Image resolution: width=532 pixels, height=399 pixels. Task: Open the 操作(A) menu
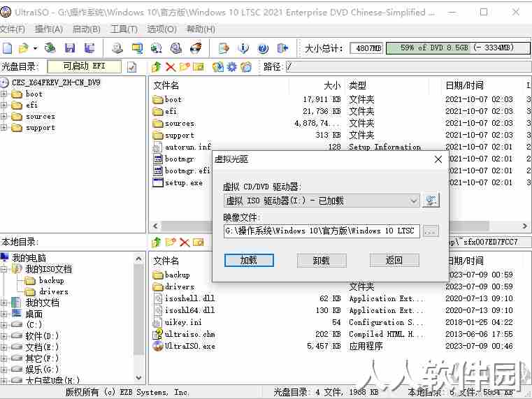[49, 29]
